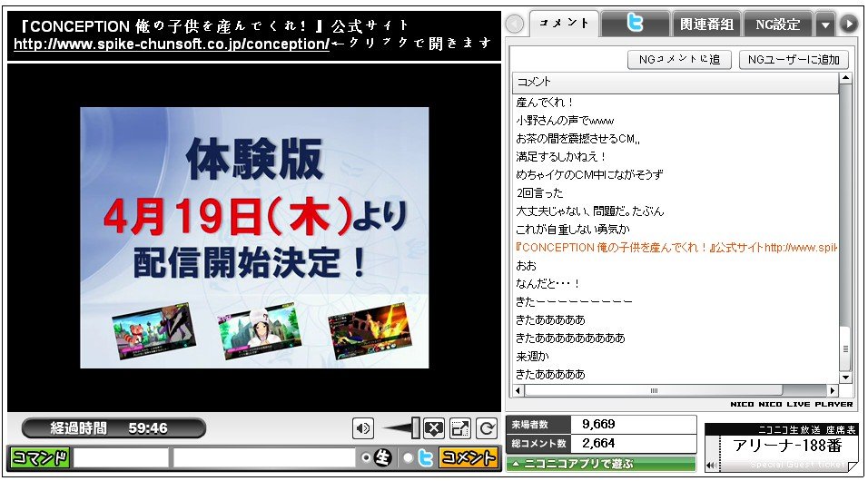Click horizontal scroll right arrow
The image size is (868, 481).
coord(833,391)
